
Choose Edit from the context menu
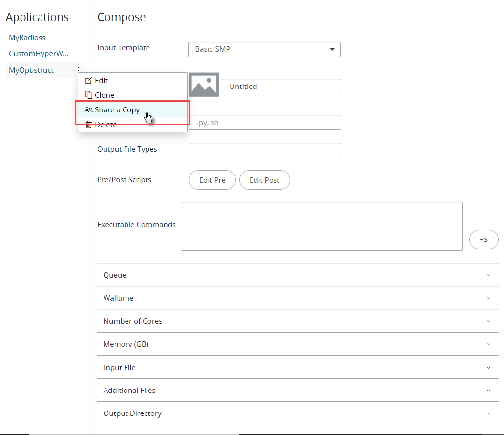pos(133,81)
